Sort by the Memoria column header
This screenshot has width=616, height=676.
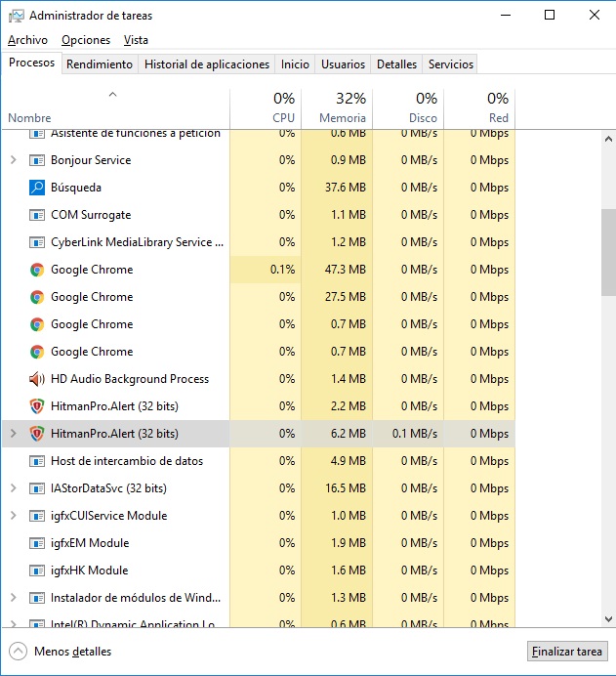(x=337, y=108)
